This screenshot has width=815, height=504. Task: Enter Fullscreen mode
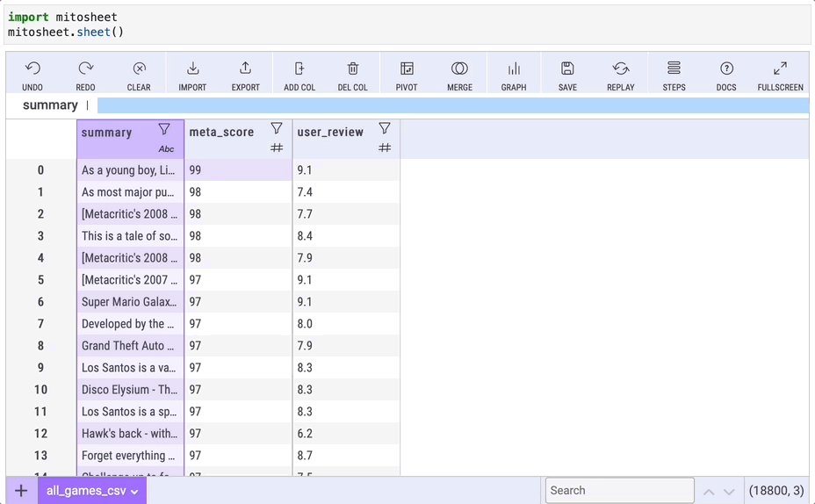(780, 69)
